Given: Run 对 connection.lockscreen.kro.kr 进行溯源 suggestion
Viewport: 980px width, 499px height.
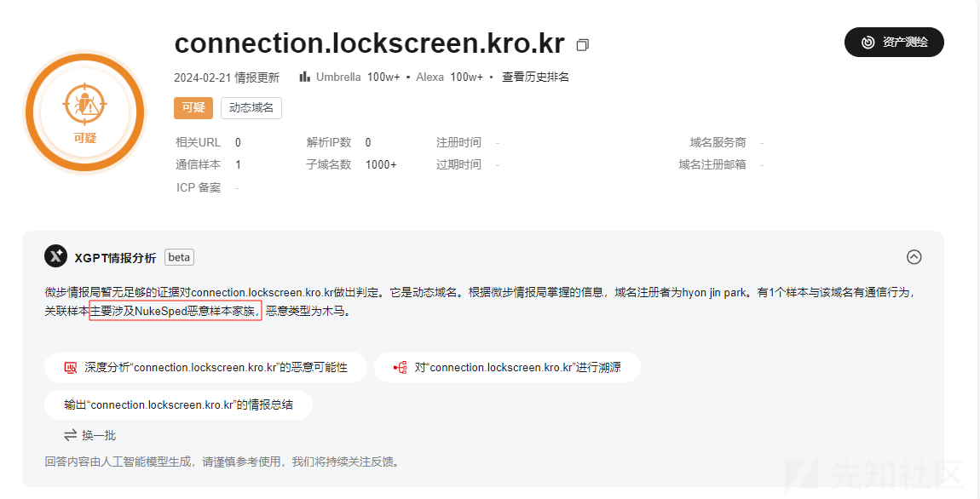Looking at the screenshot, I should [507, 367].
